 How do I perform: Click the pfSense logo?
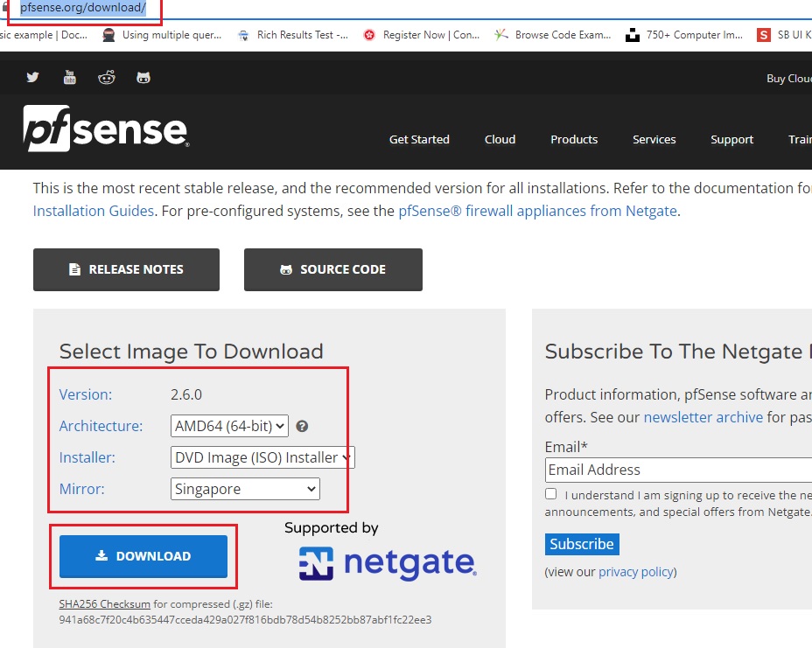pos(106,129)
